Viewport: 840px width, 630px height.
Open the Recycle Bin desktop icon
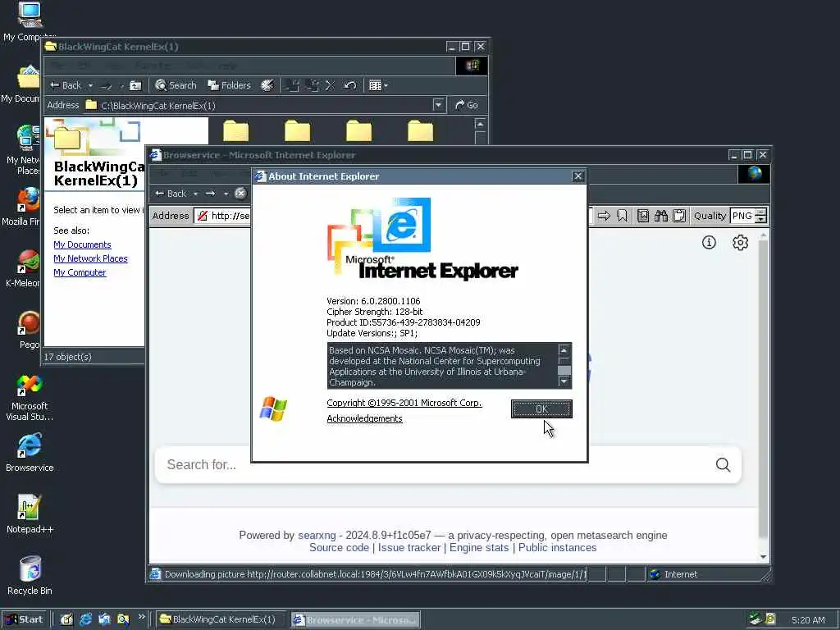click(x=30, y=575)
